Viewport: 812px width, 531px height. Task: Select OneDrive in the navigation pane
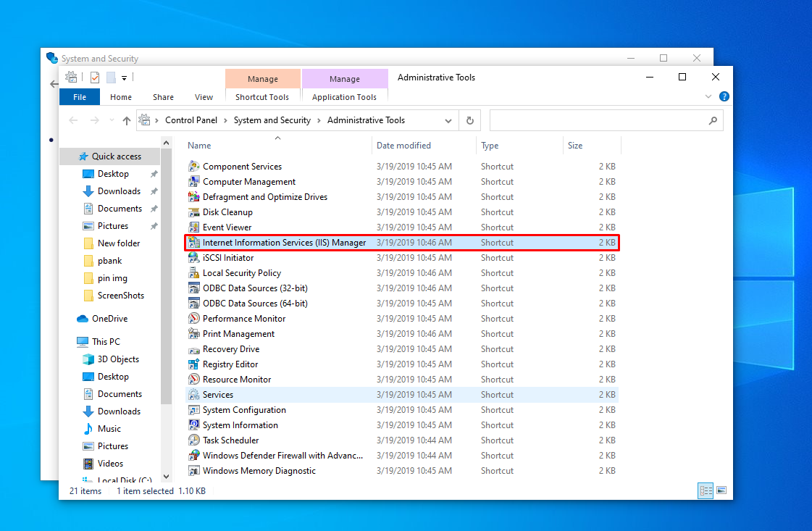coord(109,319)
